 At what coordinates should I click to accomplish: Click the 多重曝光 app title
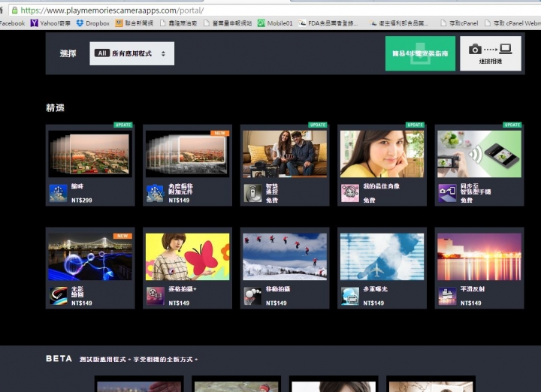[375, 289]
